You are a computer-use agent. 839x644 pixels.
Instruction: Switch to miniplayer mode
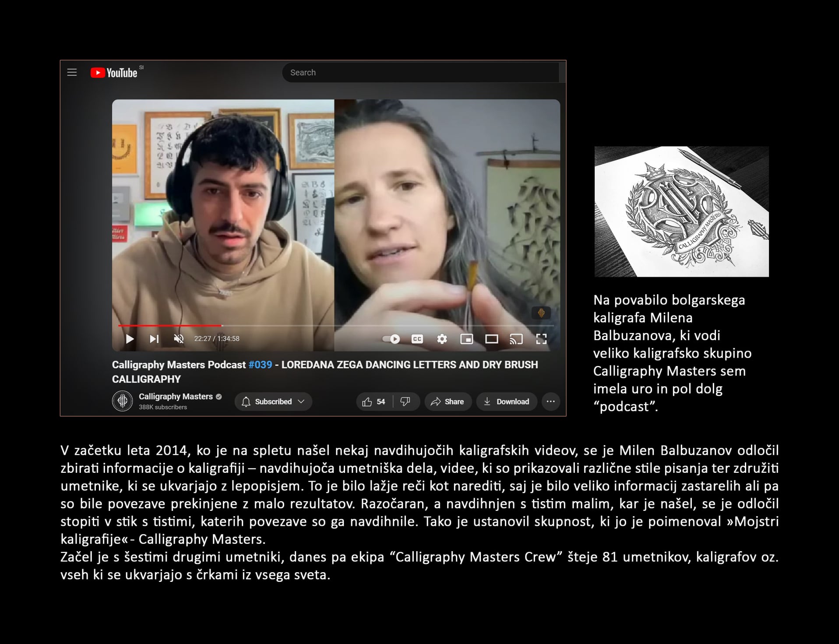[x=467, y=339]
